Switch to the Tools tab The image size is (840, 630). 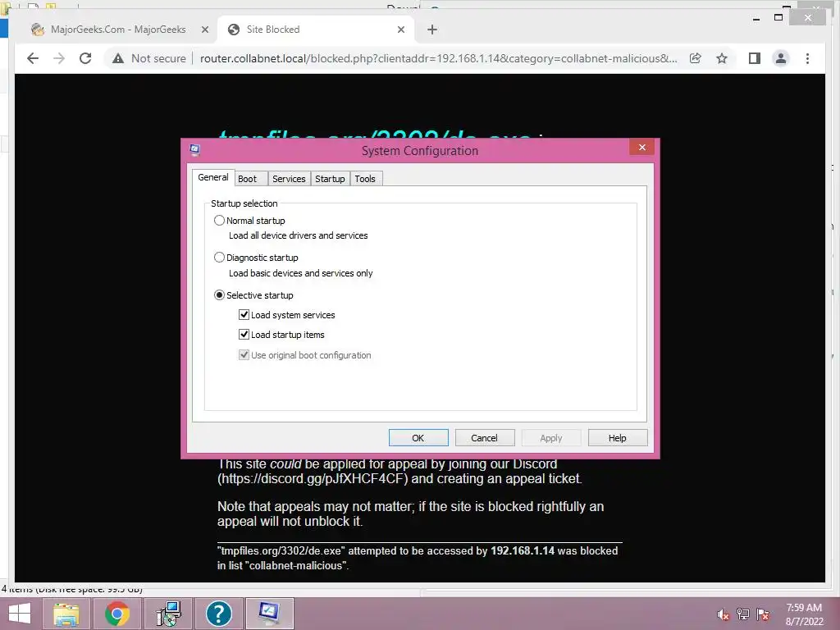pos(365,179)
